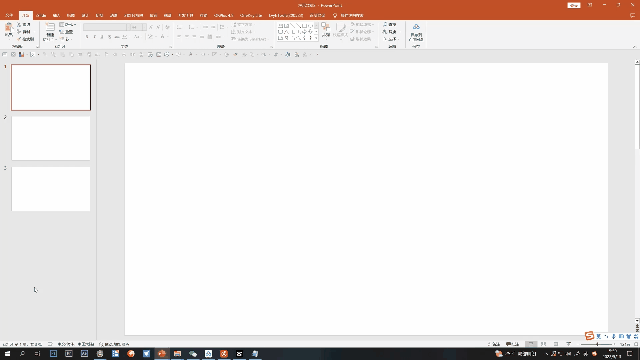The image size is (640, 360).
Task: Click the Copy command in the Clipboard group
Action: click(24, 32)
